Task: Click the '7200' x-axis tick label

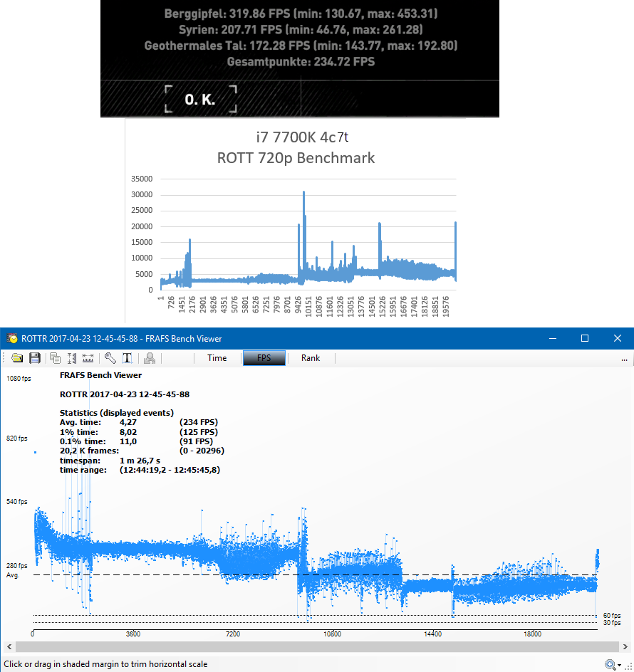Action: point(233,634)
